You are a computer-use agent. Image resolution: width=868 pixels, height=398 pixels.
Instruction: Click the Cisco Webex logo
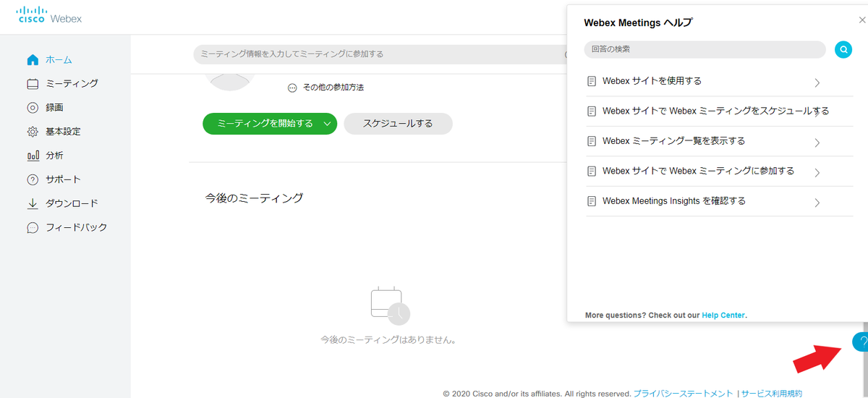tap(49, 14)
